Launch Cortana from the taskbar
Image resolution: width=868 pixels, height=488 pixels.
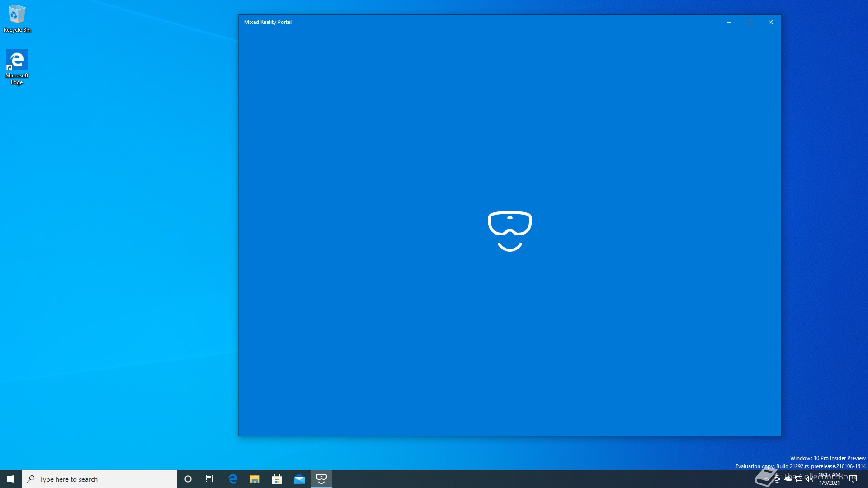point(188,479)
